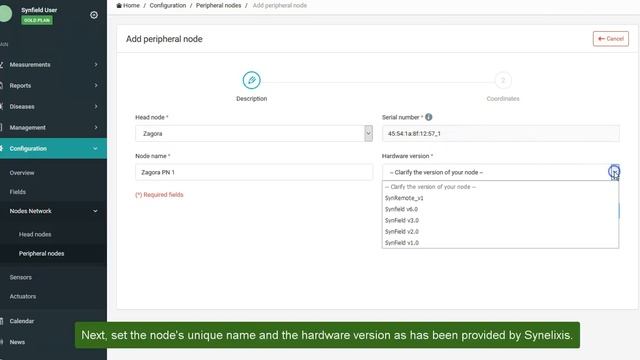This screenshot has height=360, width=640.
Task: Expand the Management menu chevron
Action: point(96,127)
